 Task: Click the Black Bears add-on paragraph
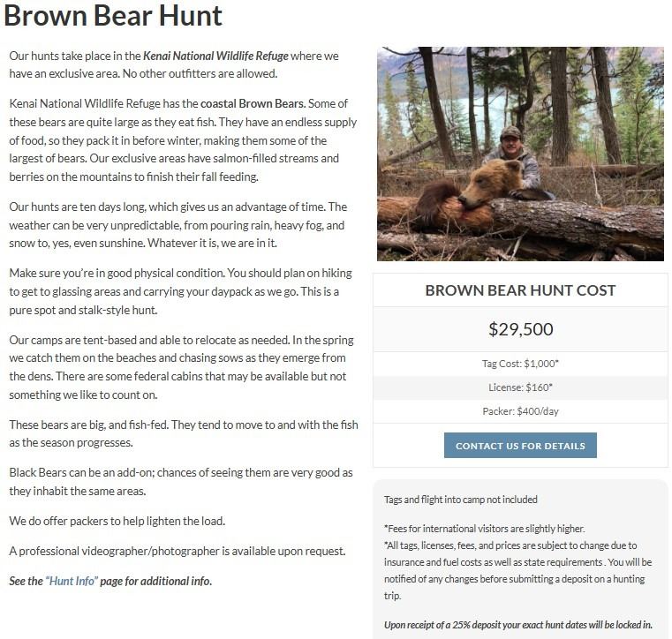[x=181, y=482]
